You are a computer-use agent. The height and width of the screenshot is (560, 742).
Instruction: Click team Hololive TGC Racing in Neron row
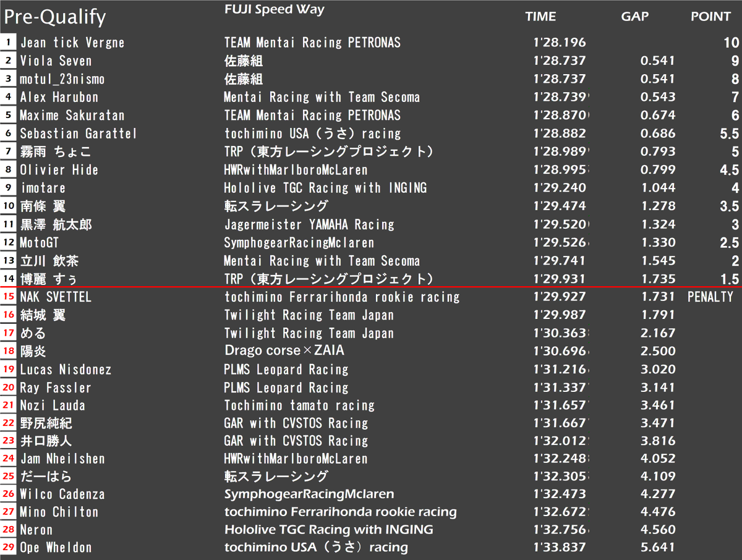click(329, 530)
